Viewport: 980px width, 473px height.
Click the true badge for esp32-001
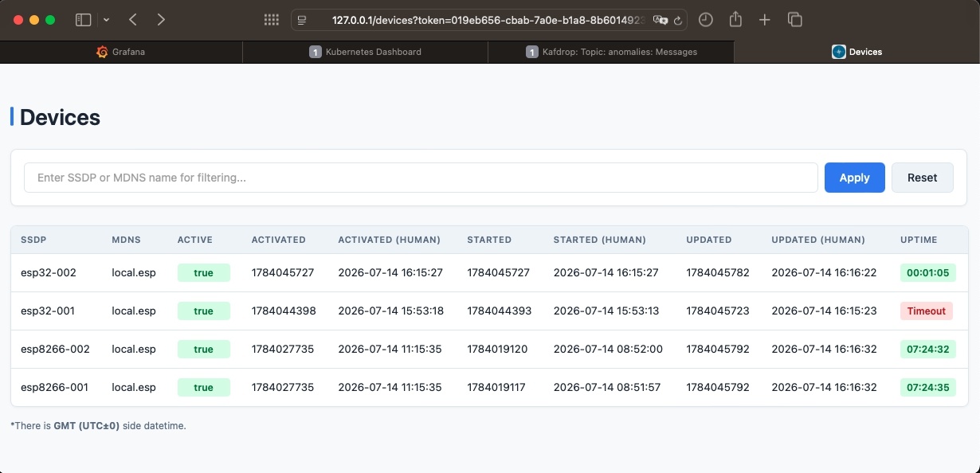click(203, 311)
